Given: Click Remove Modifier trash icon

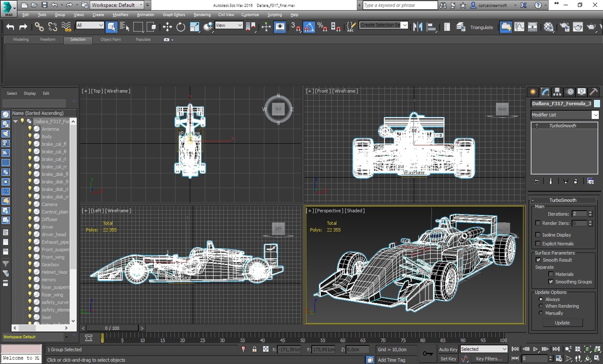Looking at the screenshot, I should click(575, 181).
